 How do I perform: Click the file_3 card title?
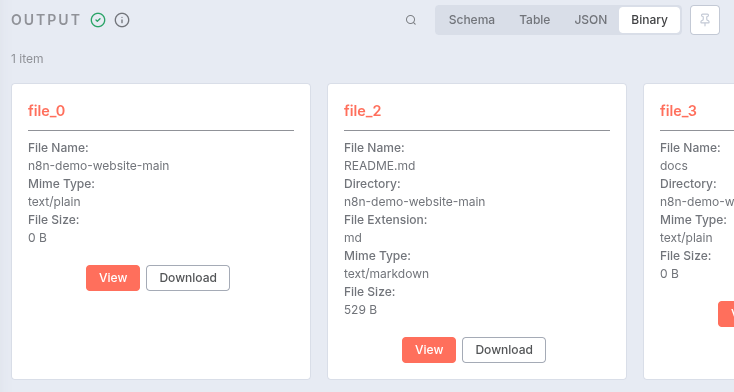click(678, 111)
